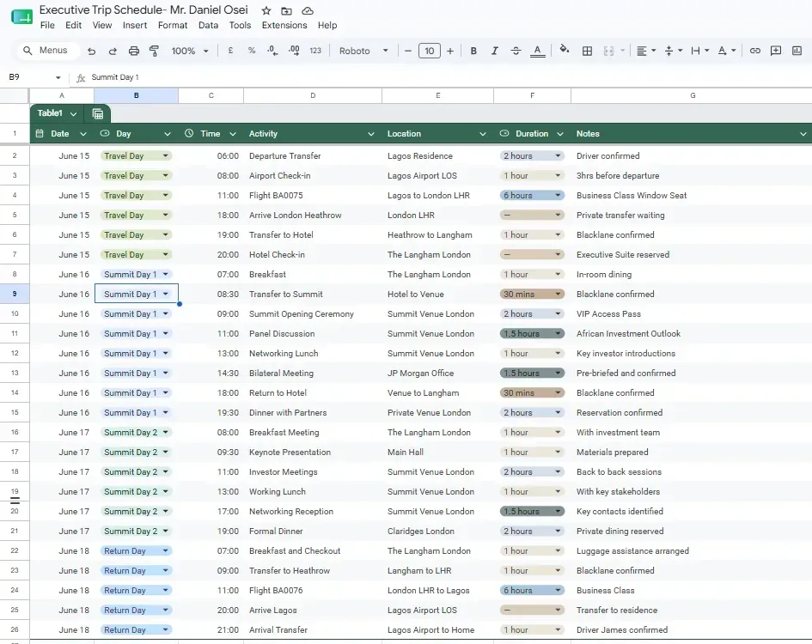Click Name box showing B9
The width and height of the screenshot is (812, 644).
click(34, 77)
